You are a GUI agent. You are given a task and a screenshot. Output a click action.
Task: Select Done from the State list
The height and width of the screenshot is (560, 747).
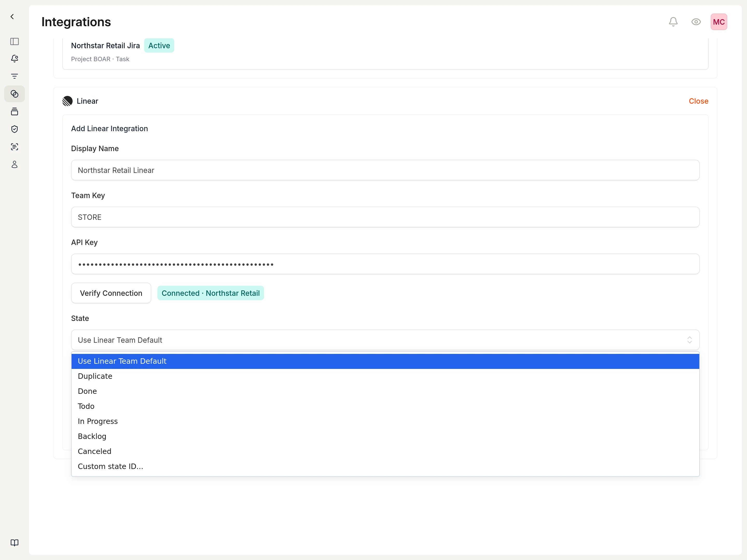tap(385, 391)
